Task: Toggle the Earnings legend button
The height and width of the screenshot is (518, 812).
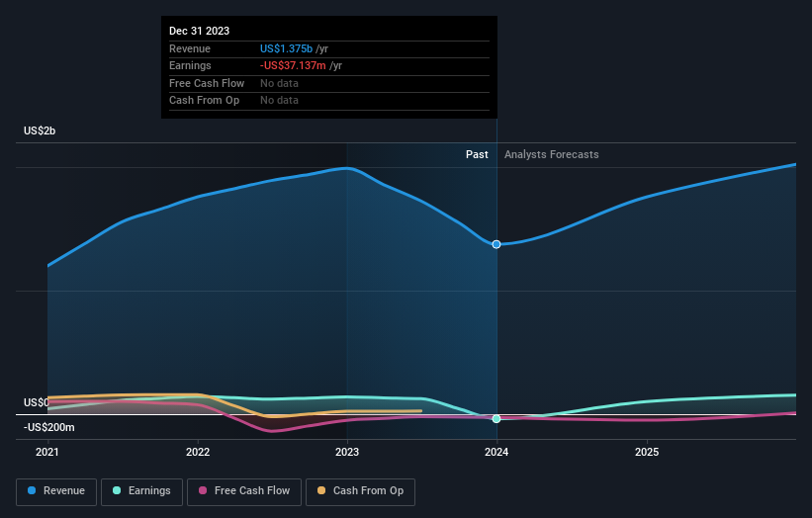Action: click(141, 491)
